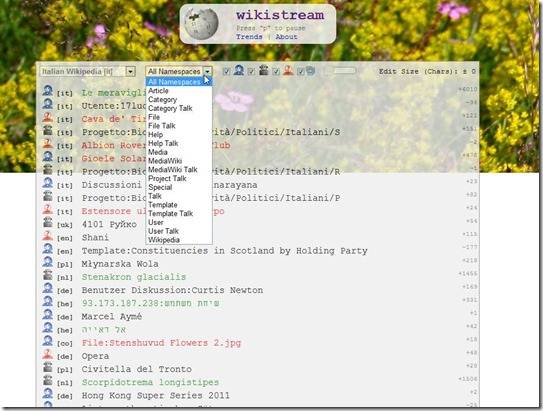Open the Stenakron glacialis article link

134,277
